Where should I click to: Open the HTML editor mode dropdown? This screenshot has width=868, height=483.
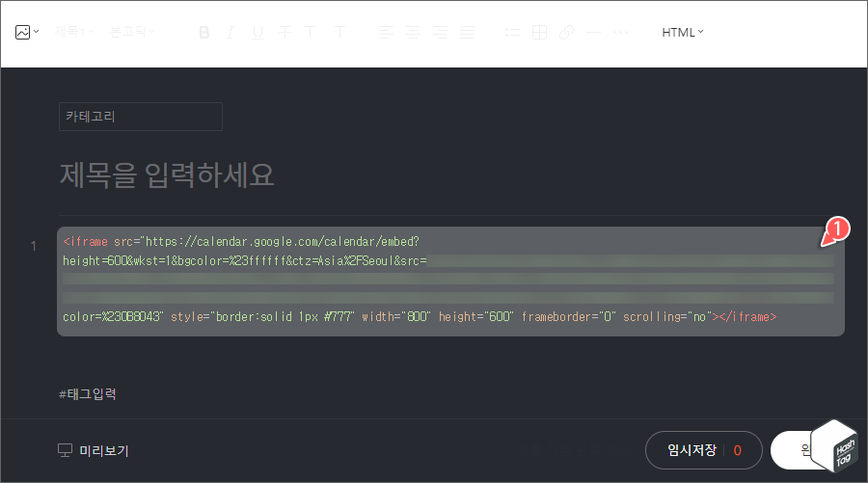coord(683,32)
